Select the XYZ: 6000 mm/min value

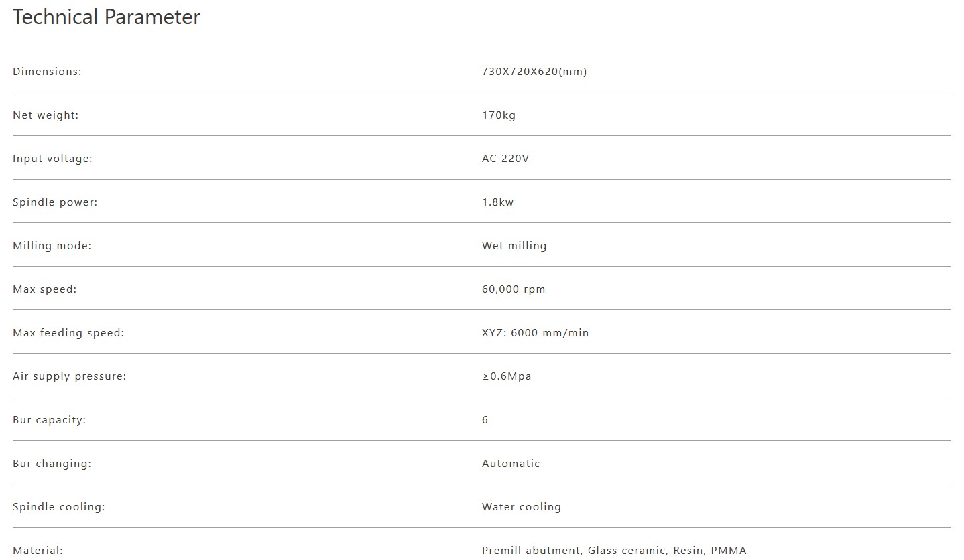(535, 333)
